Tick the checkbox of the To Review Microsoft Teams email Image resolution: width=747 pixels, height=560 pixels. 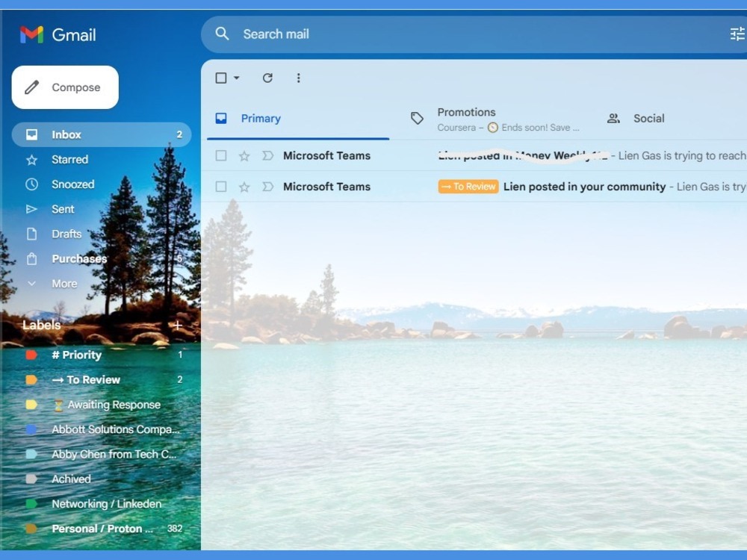point(221,187)
